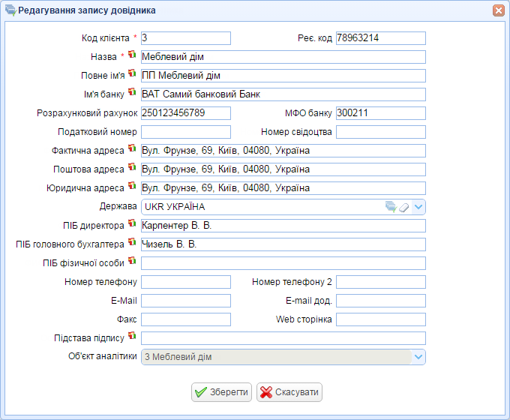Screen dimensions: 510x420
Task: Open translation icon beside Фактична адреса label
Action: [132, 148]
